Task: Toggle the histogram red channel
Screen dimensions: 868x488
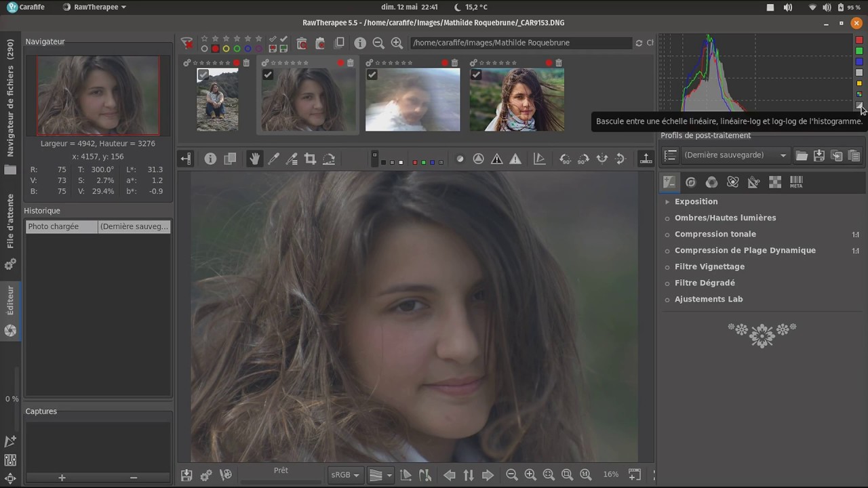Action: coord(859,40)
